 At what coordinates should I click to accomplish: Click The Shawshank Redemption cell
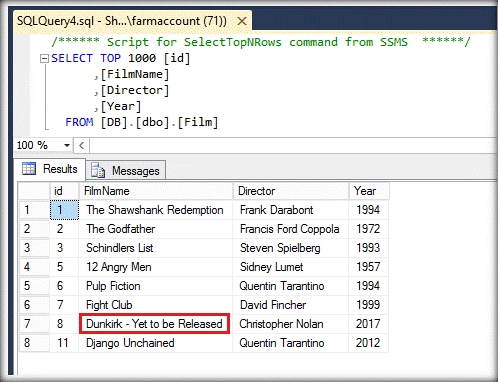pyautogui.click(x=156, y=210)
